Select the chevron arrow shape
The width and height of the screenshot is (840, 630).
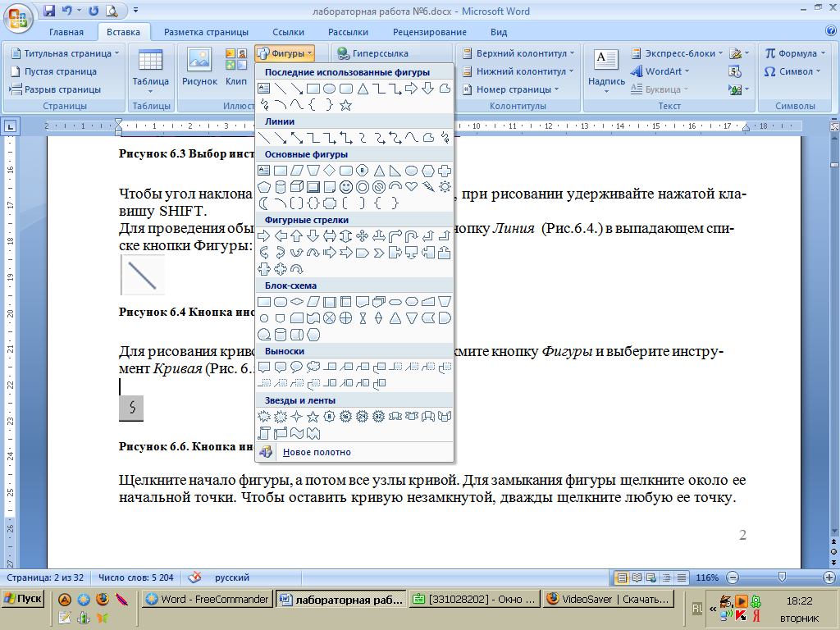coord(379,253)
